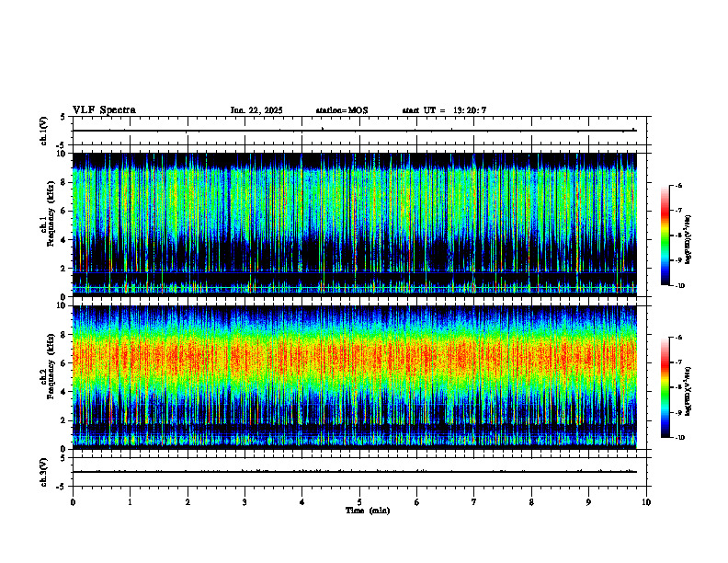This screenshot has width=728, height=563.
Task: Click the ch.2 spectrogram color scale bar
Action: [665, 387]
